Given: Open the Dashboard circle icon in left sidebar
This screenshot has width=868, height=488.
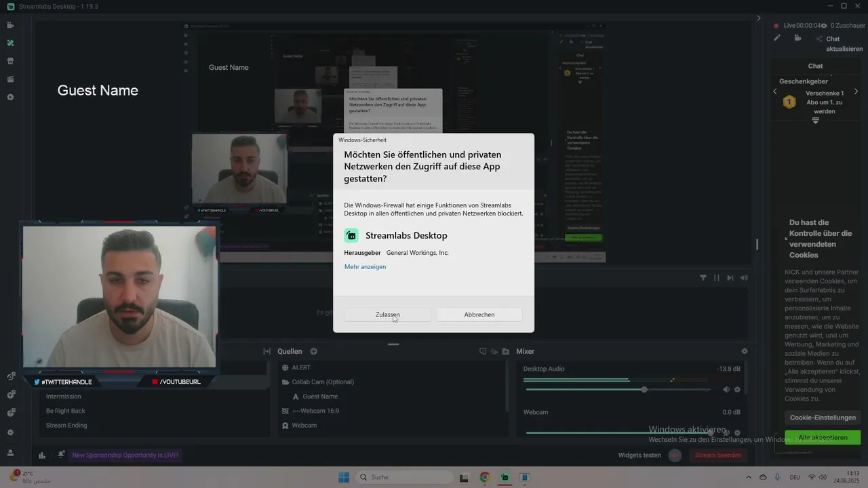Looking at the screenshot, I should tap(10, 97).
